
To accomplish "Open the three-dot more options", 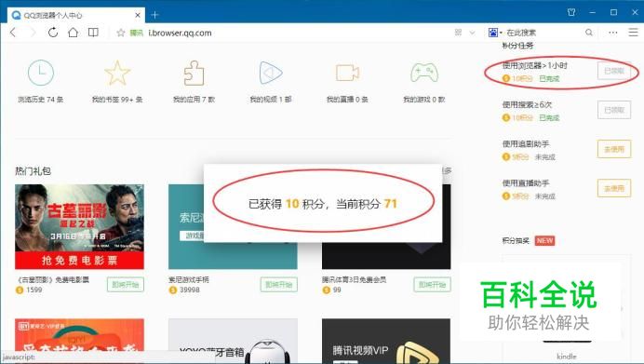I will click(x=612, y=33).
